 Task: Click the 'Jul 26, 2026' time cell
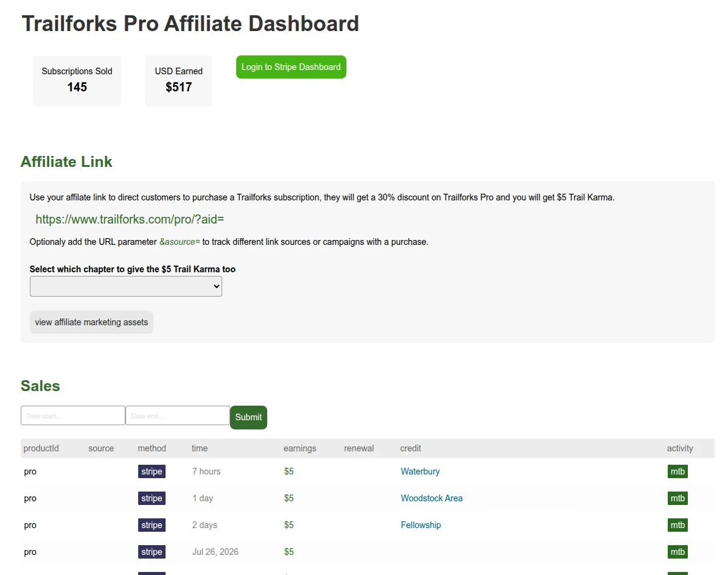(215, 552)
